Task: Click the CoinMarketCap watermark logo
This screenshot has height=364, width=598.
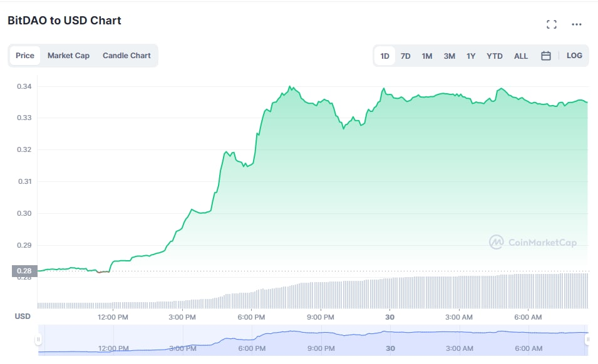Action: tap(533, 242)
